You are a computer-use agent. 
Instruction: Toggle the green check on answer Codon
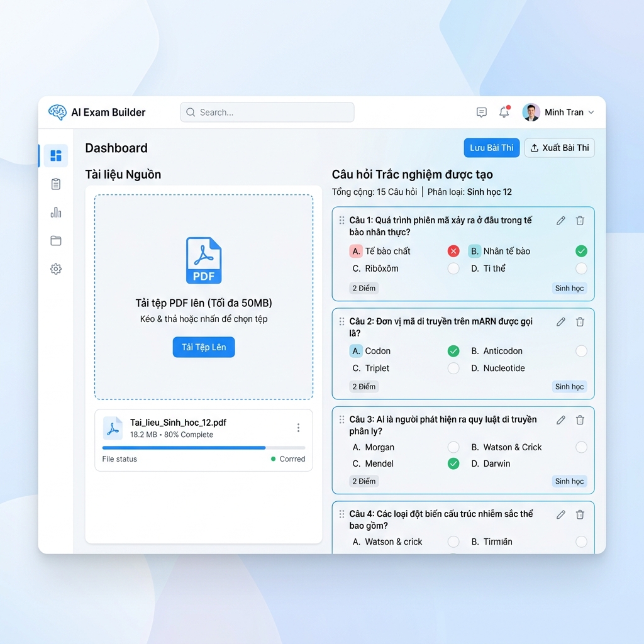(453, 351)
